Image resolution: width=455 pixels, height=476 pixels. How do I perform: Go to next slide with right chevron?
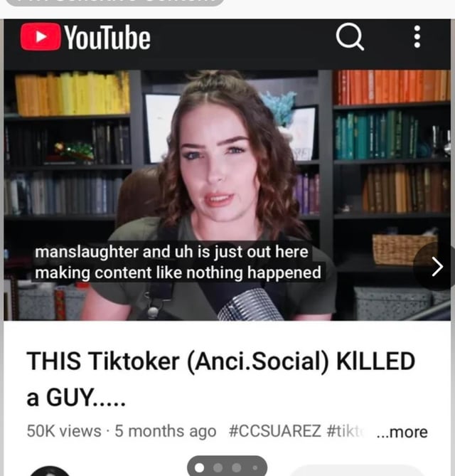[437, 267]
